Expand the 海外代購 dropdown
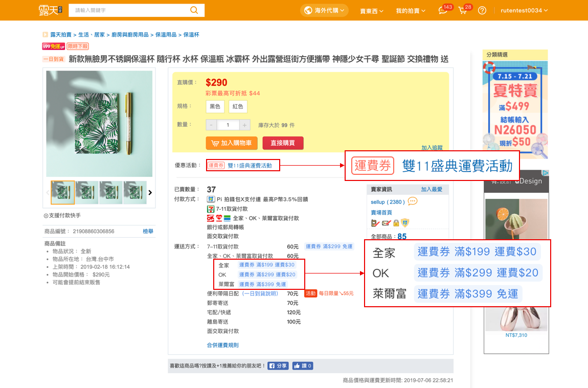The width and height of the screenshot is (588, 388). (x=325, y=10)
